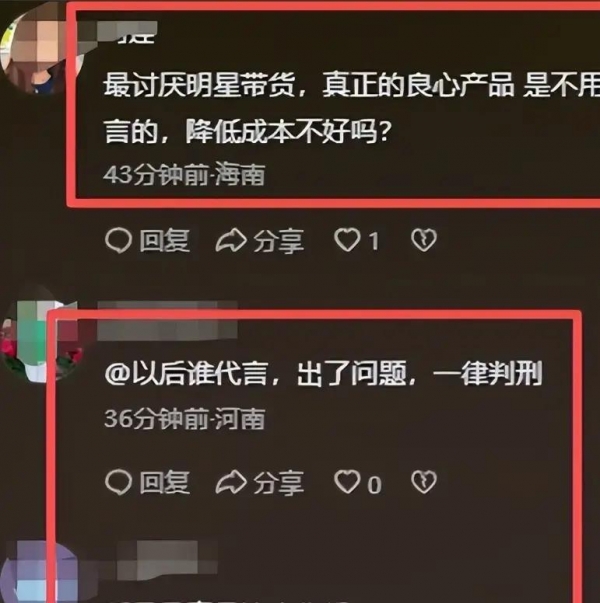Viewport: 600px width, 603px height.
Task: Tap the share arrow icon under the 海南 comment
Action: pyautogui.click(x=231, y=241)
